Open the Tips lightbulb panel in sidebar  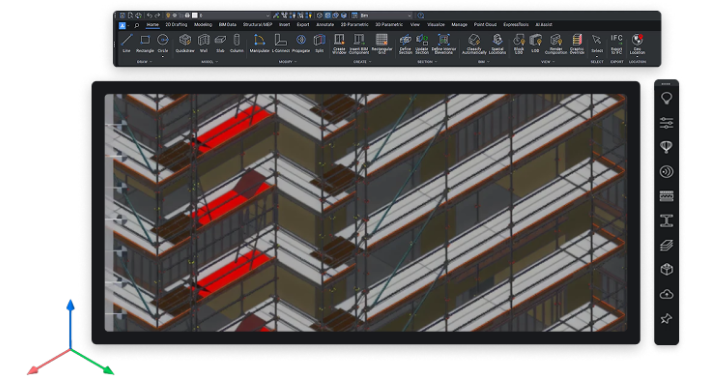pos(666,98)
